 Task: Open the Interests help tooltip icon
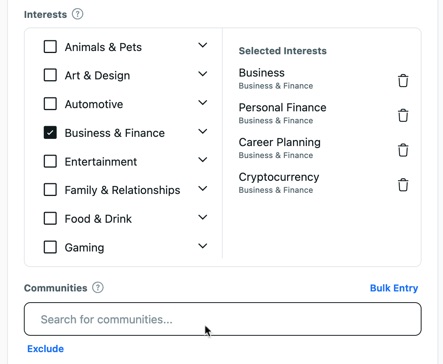click(78, 14)
